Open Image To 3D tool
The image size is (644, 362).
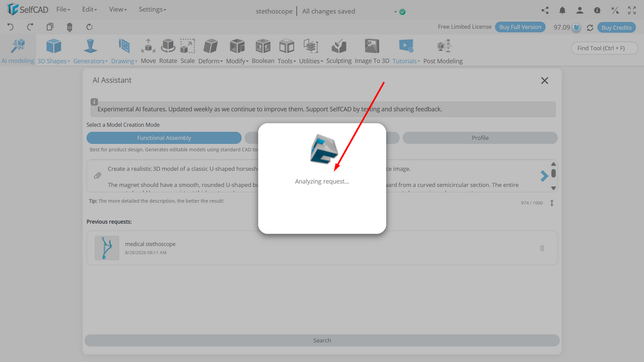point(372,51)
